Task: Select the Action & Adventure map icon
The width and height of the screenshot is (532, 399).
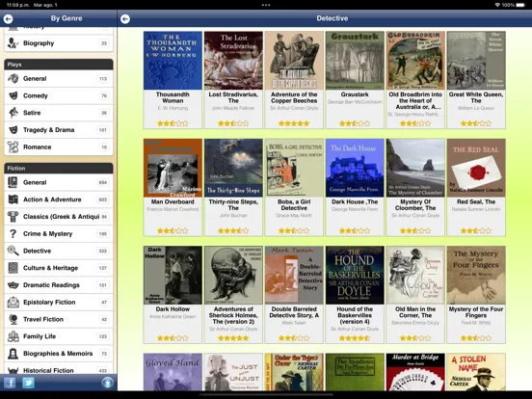Action: coord(13,199)
